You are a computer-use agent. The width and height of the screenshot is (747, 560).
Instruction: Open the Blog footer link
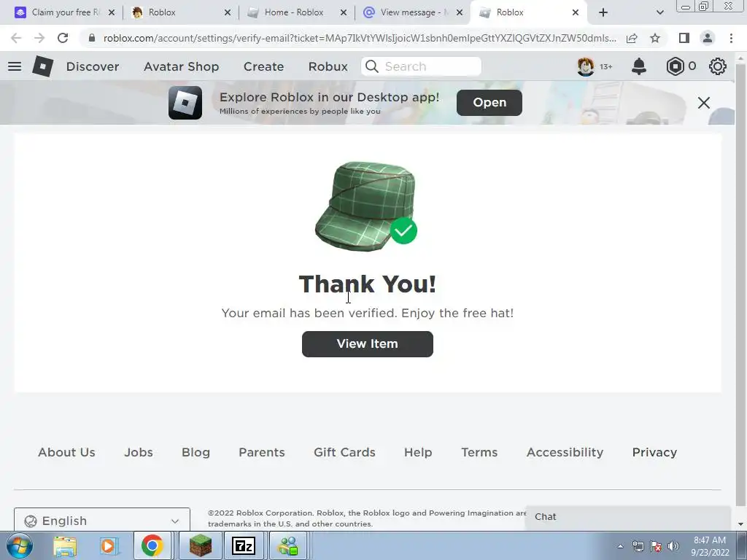click(196, 452)
